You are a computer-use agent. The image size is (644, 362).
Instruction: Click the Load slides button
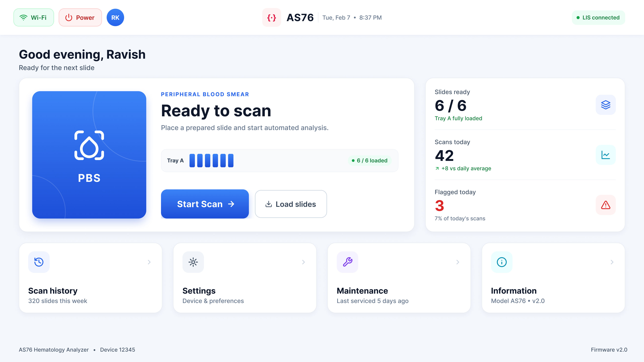[x=291, y=204]
